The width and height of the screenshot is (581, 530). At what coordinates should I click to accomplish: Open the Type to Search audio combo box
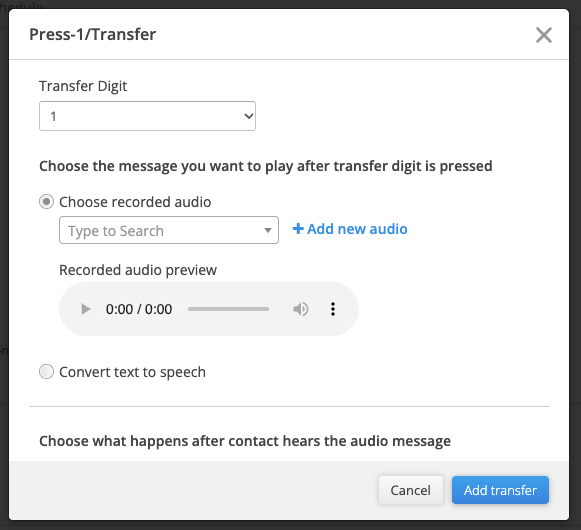(169, 230)
